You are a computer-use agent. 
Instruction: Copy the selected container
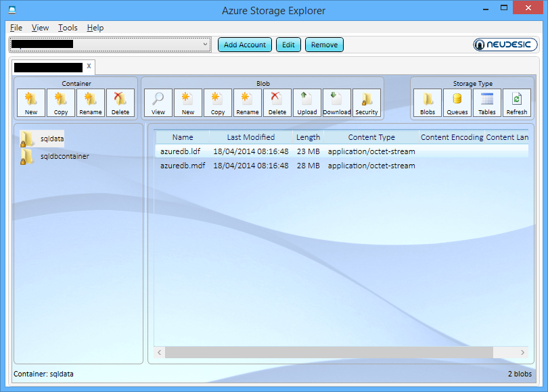tap(61, 103)
